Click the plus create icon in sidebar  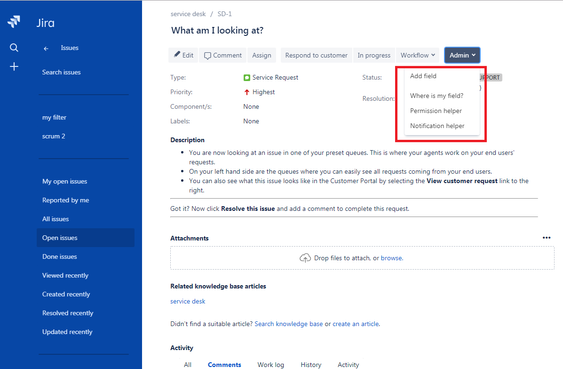14,66
